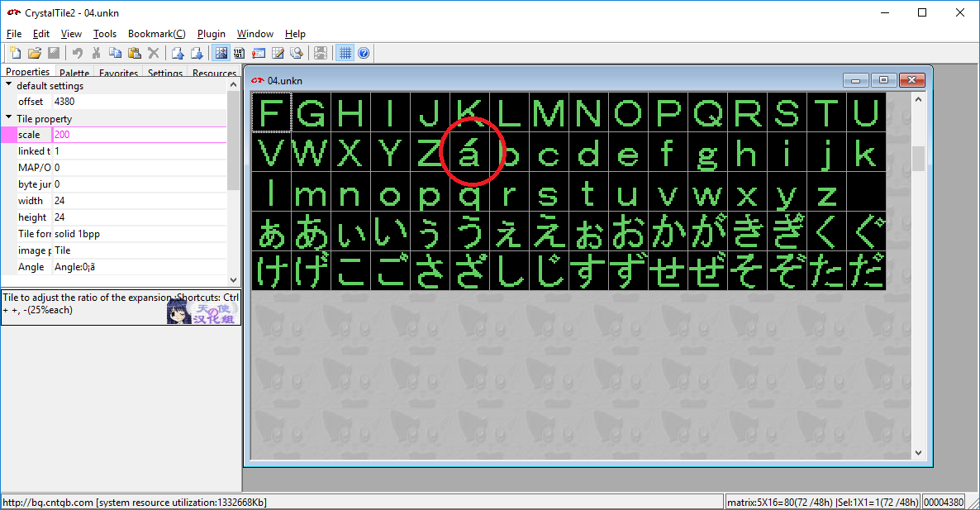Switch to the Palette tab

(74, 73)
